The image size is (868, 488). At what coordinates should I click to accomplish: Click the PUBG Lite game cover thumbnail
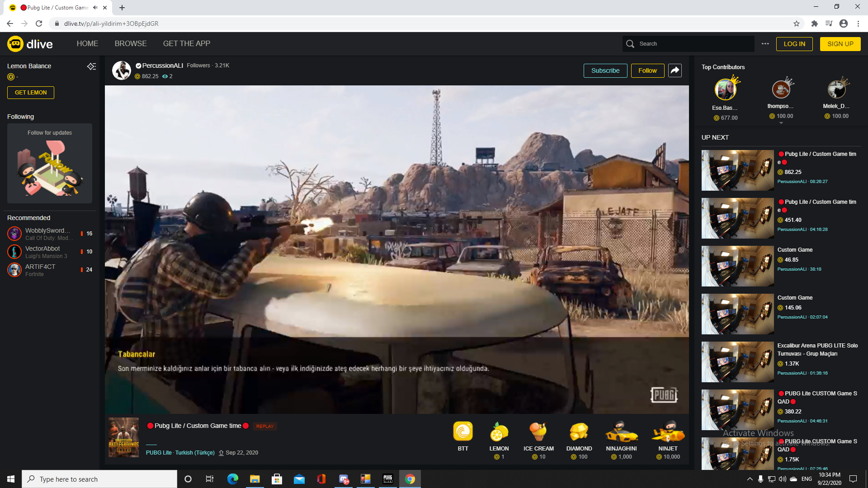[123, 437]
